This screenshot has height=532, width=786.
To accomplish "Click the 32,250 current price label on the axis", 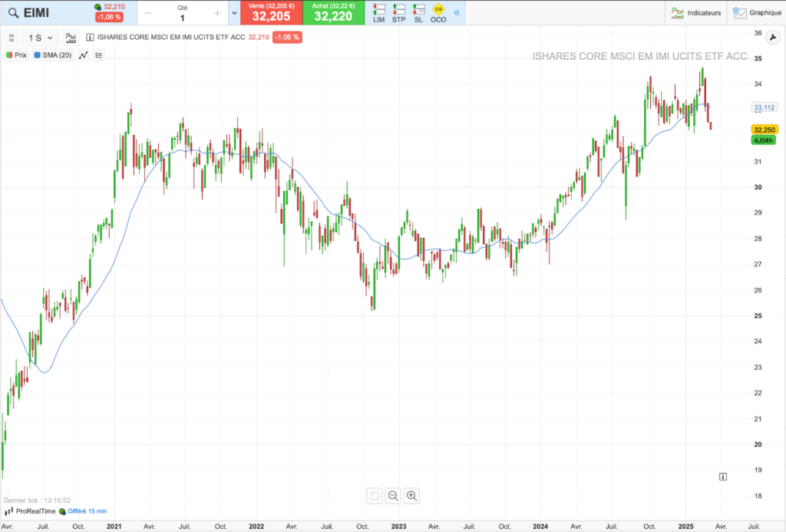I will tap(765, 130).
